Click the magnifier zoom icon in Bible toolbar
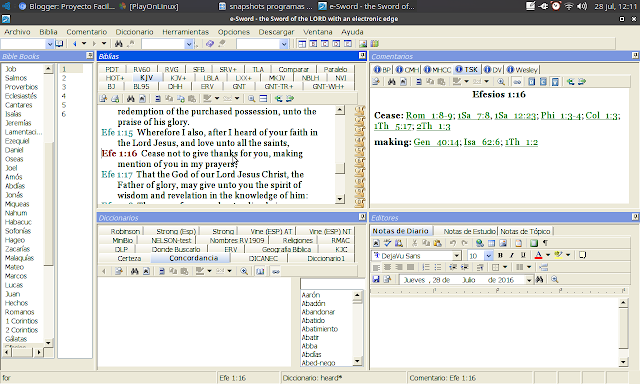Viewport: 640px width, 384px height. click(252, 98)
